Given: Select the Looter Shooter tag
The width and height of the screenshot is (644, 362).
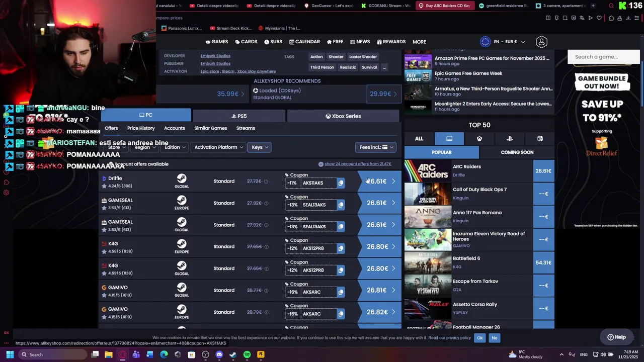Looking at the screenshot, I should pyautogui.click(x=363, y=57).
